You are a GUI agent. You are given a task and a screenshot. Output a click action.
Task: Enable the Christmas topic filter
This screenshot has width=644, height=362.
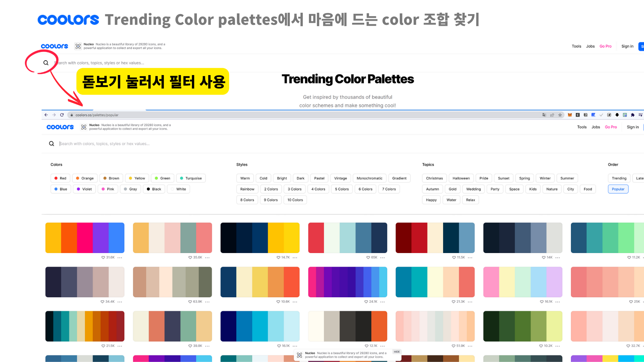click(x=434, y=178)
